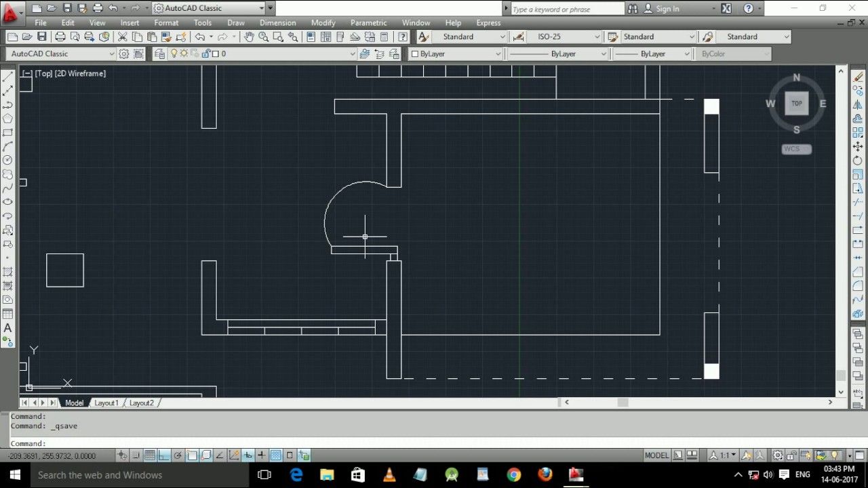Select the Revision Cloud tool
The width and height of the screenshot is (868, 488).
[8, 174]
